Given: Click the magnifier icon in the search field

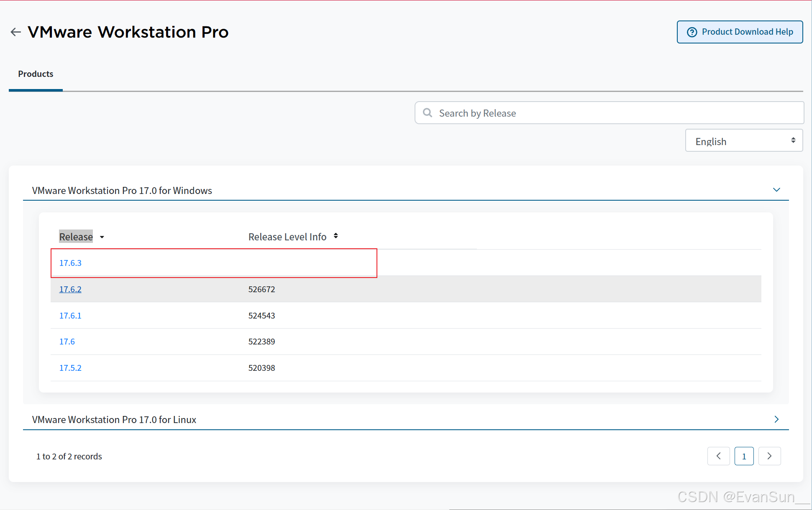Looking at the screenshot, I should coord(427,113).
